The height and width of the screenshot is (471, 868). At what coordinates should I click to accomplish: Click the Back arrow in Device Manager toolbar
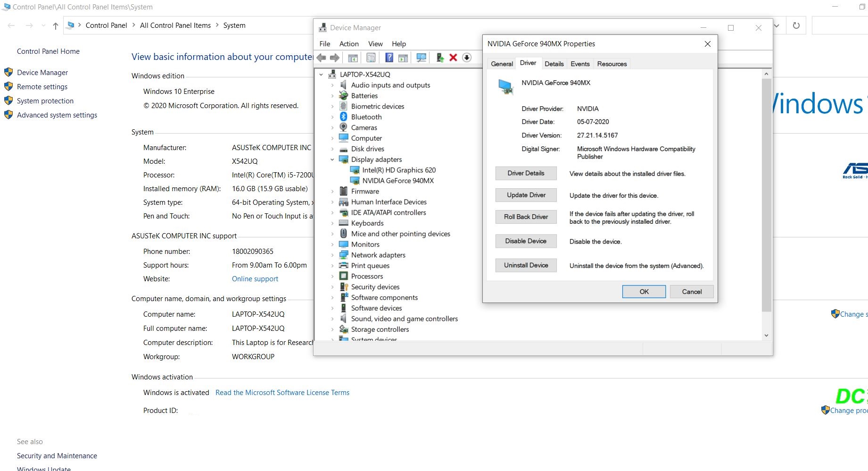[322, 58]
